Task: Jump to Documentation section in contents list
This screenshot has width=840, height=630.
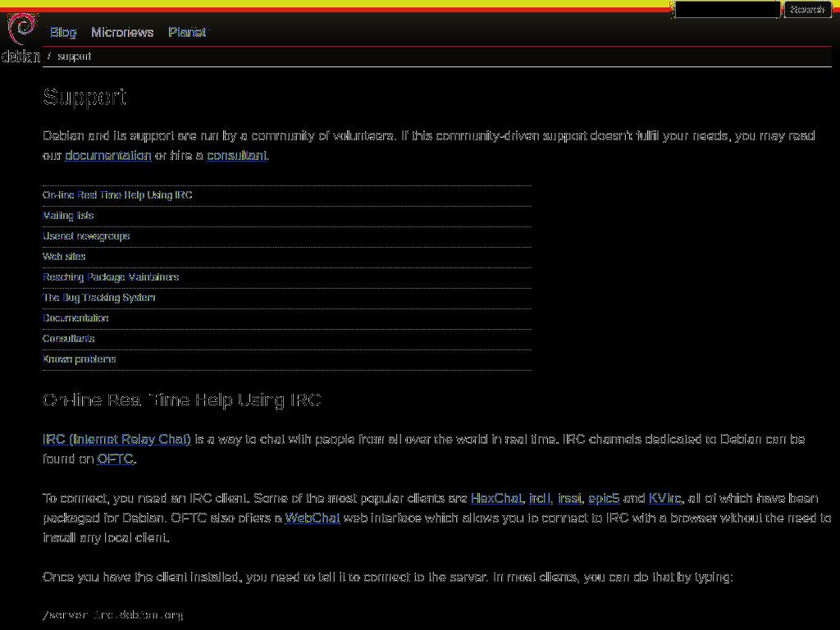Action: click(75, 317)
